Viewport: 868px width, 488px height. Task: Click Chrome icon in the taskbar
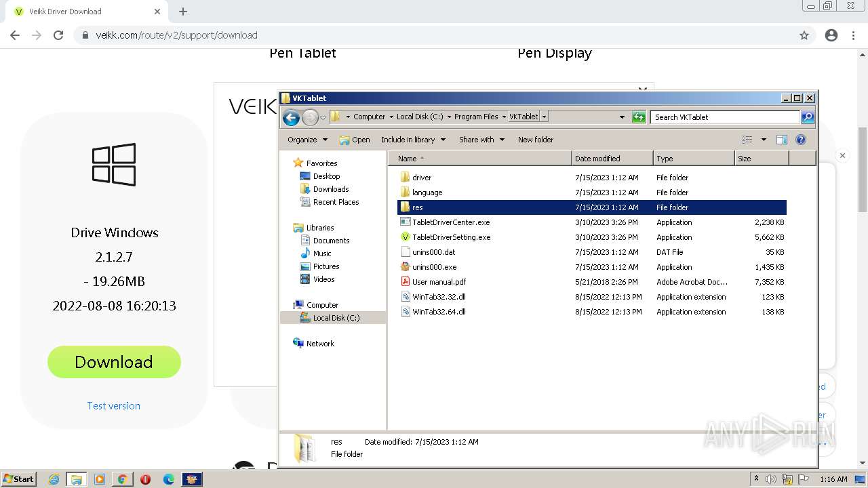[x=122, y=479]
